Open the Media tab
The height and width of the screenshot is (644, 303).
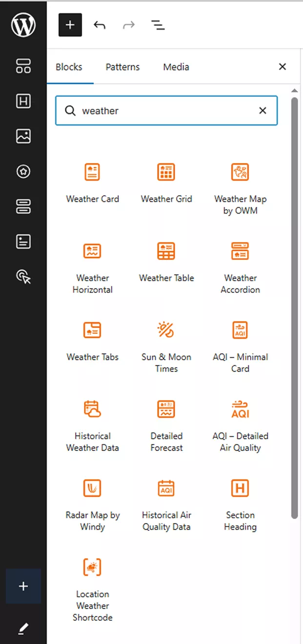coord(176,67)
